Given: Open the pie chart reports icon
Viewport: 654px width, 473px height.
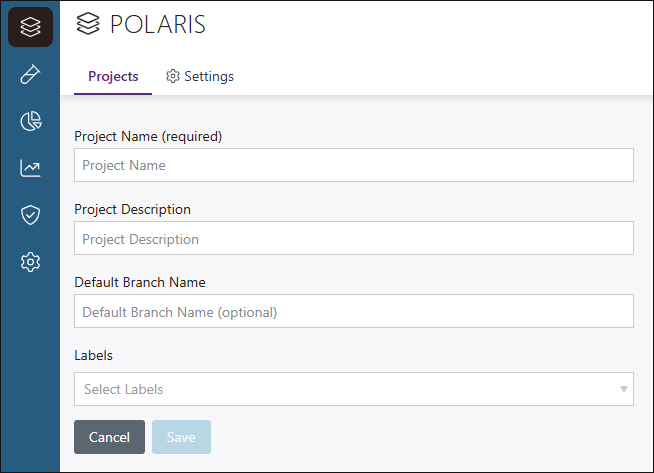Looking at the screenshot, I should (30, 121).
